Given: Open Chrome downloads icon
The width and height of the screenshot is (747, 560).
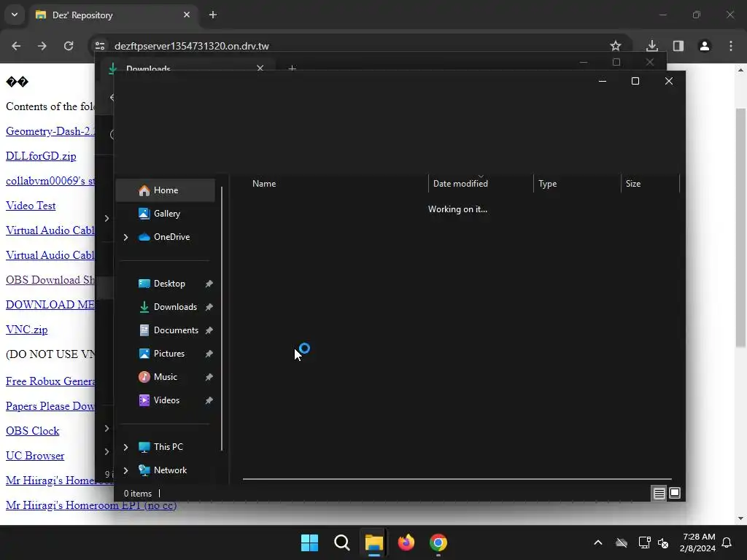Looking at the screenshot, I should pyautogui.click(x=652, y=46).
